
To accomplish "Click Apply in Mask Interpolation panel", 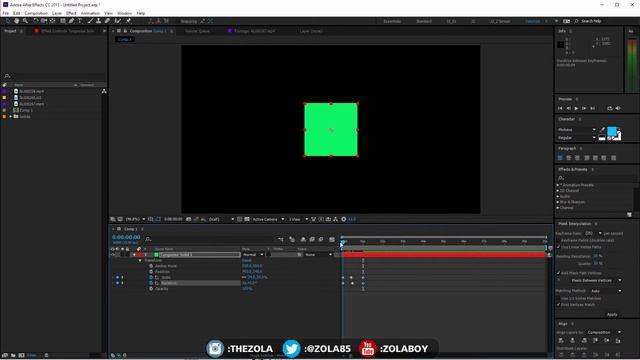I will (612, 314).
